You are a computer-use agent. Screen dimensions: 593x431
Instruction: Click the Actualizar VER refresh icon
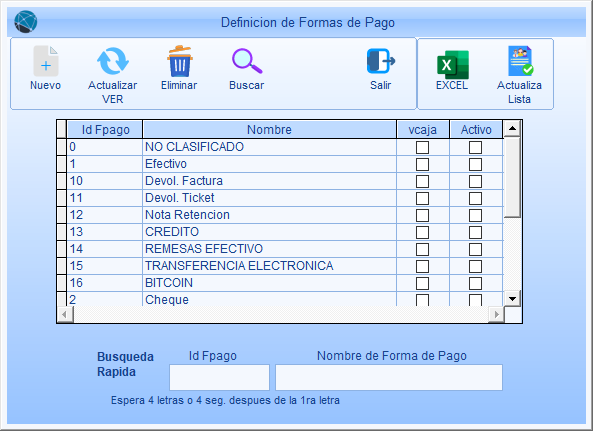113,61
